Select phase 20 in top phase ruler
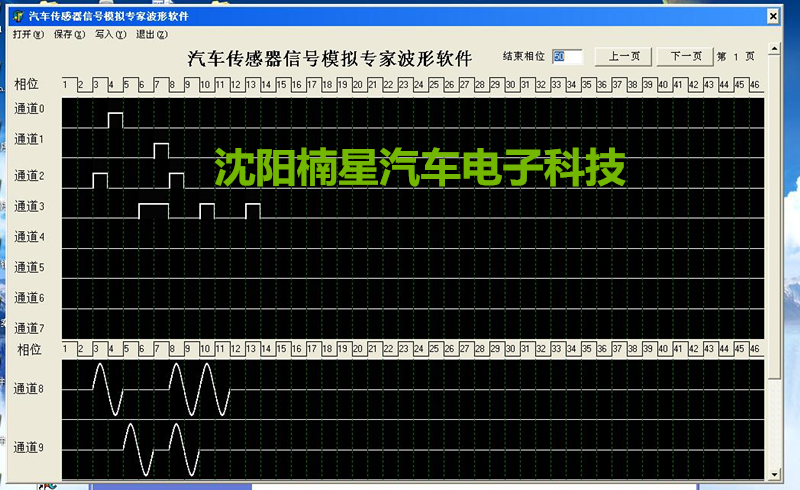 (357, 84)
